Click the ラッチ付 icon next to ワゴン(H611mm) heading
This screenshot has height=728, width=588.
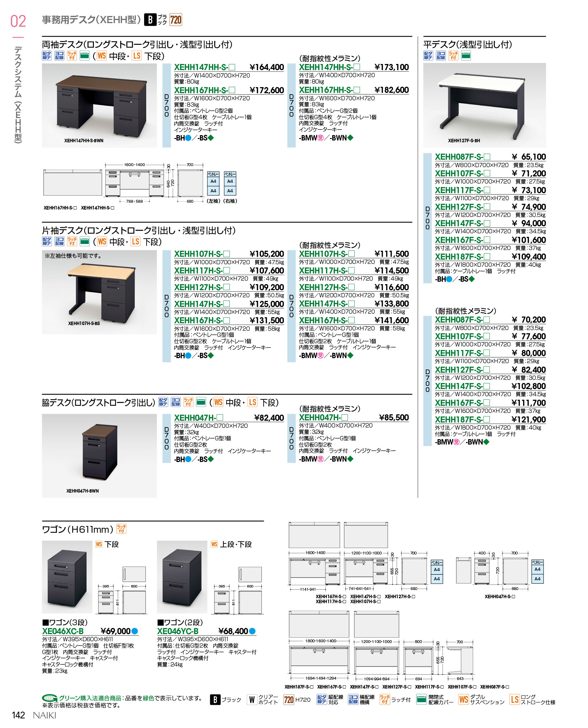121,529
